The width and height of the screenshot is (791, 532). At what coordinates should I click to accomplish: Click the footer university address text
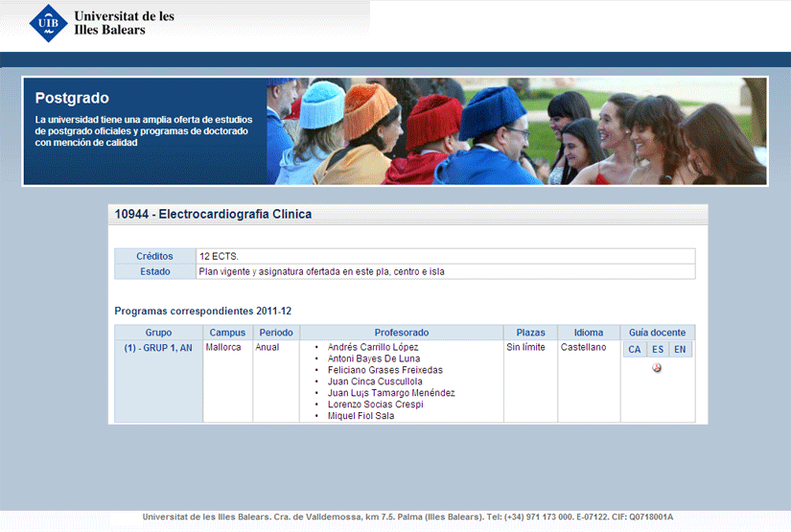[x=407, y=517]
